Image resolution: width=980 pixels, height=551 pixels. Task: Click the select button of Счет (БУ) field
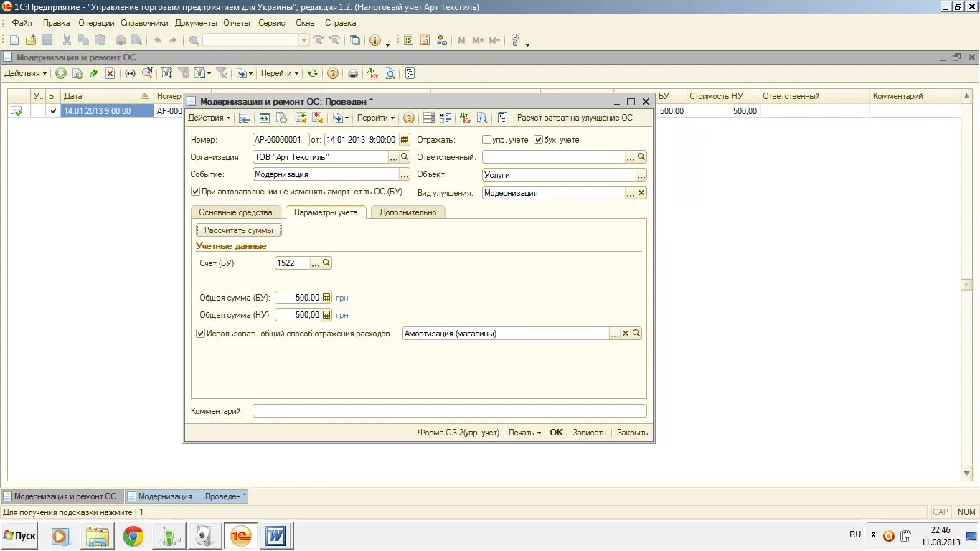pos(316,263)
